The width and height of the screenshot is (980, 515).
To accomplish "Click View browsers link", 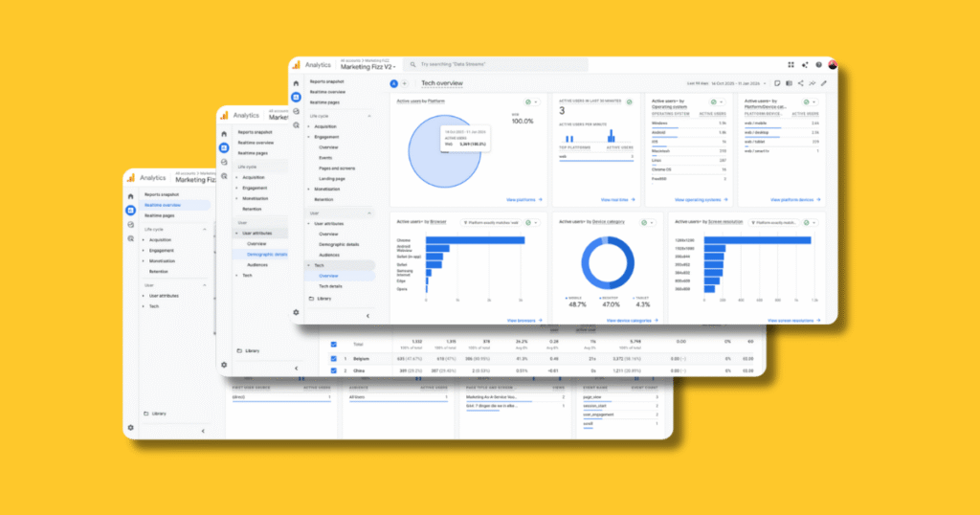I will [x=524, y=321].
